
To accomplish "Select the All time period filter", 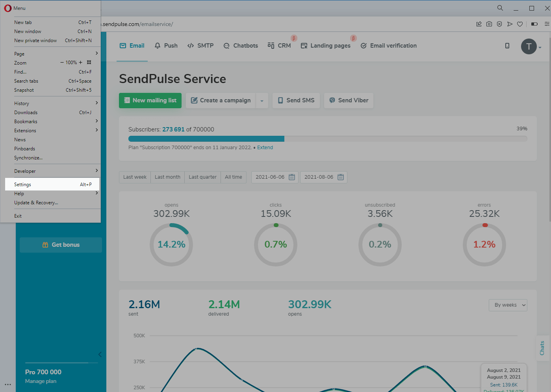I will [233, 177].
